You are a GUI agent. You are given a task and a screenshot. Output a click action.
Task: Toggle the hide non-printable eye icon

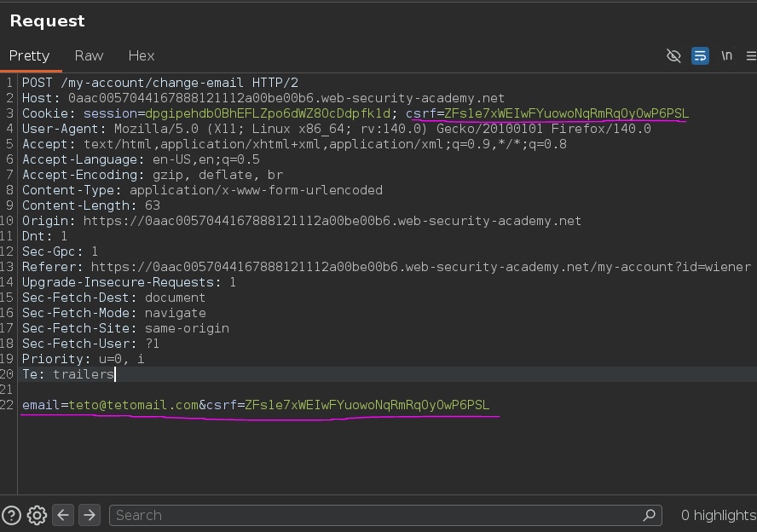point(673,56)
